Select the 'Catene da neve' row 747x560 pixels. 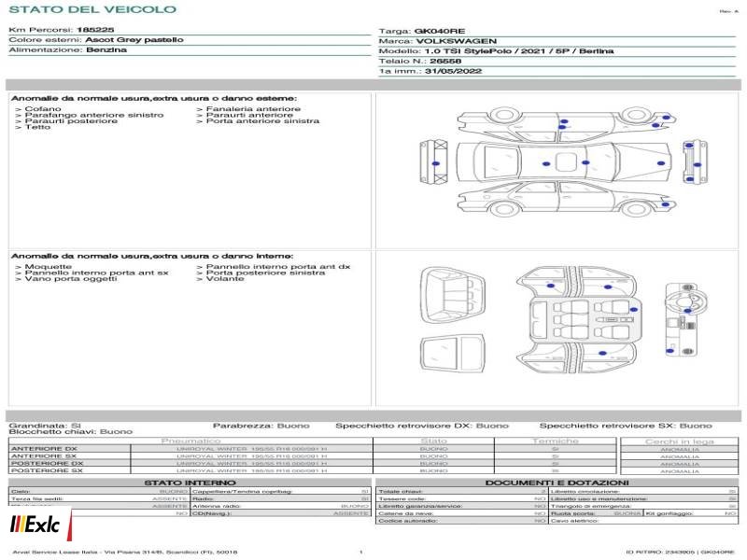pos(461,513)
